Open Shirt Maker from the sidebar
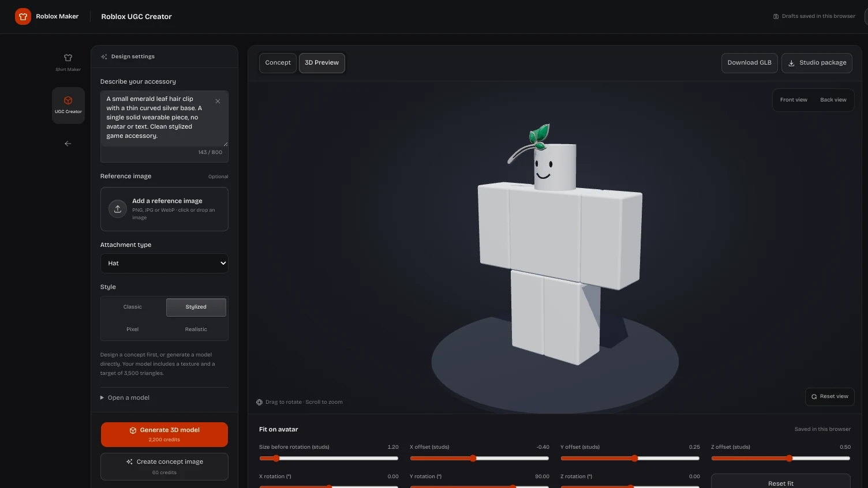 68,62
